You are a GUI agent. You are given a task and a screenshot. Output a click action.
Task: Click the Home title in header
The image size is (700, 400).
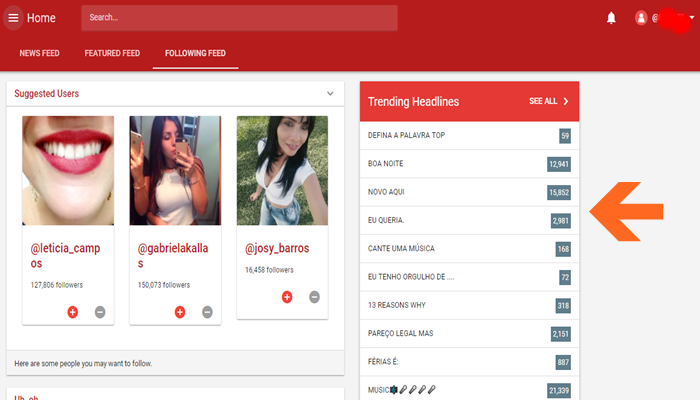click(41, 18)
